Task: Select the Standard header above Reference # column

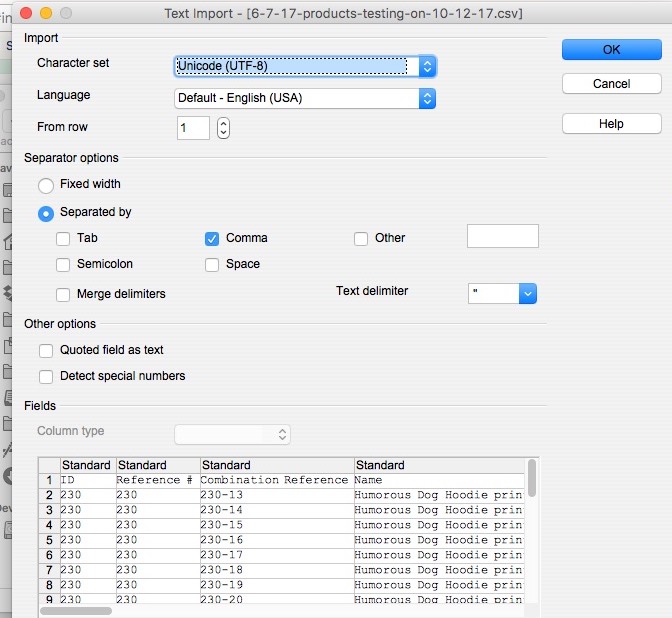Action: (x=157, y=465)
